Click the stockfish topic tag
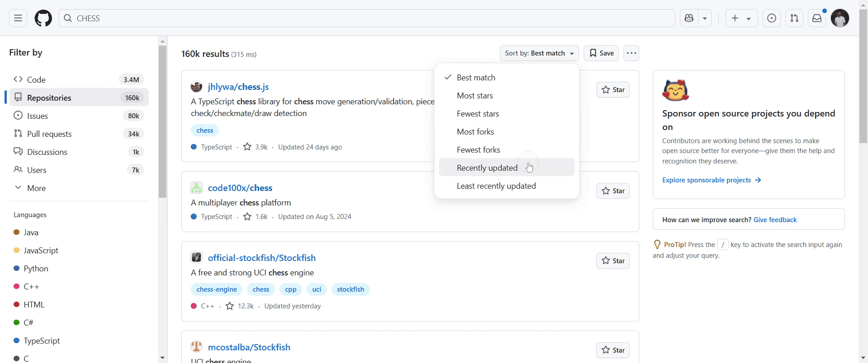This screenshot has height=363, width=868. point(350,289)
